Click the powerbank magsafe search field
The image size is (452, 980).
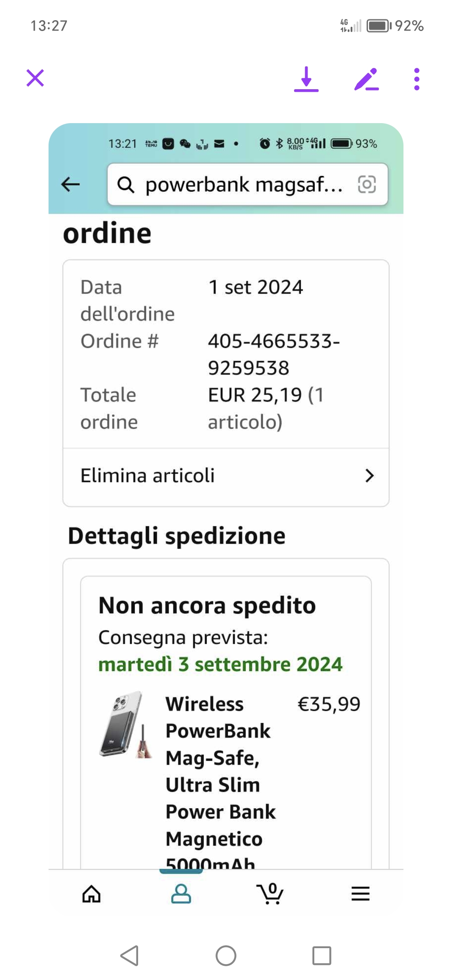tap(244, 184)
